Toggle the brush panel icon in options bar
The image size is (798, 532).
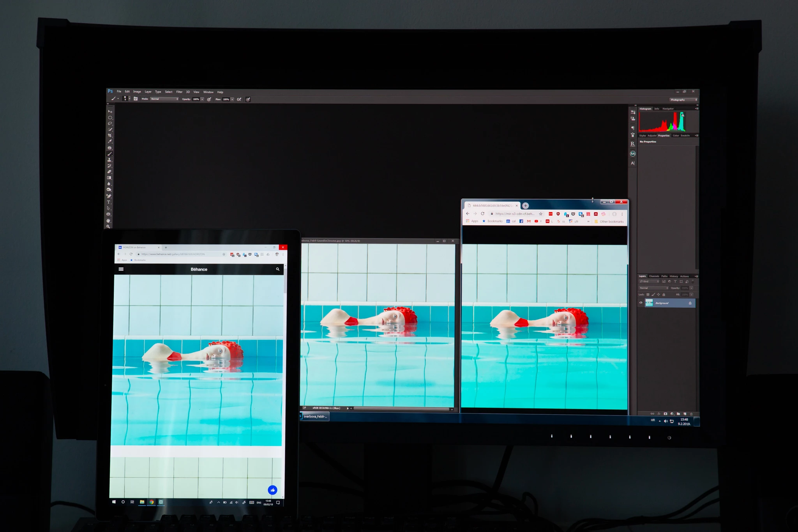coord(136,99)
